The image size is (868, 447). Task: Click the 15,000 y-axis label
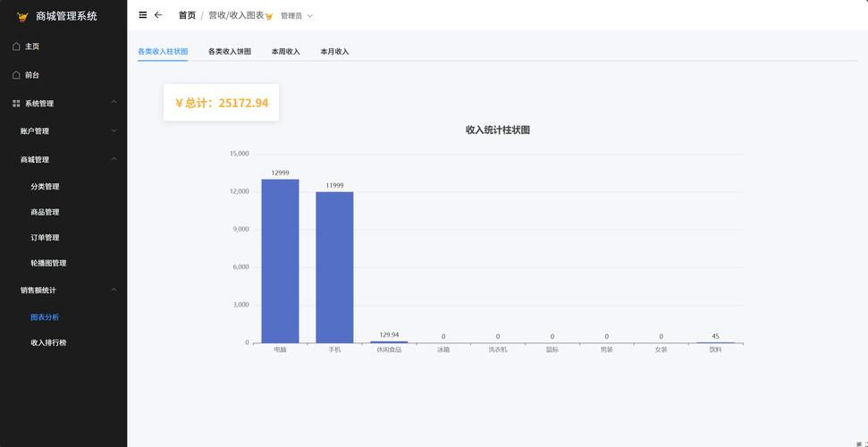(x=240, y=154)
